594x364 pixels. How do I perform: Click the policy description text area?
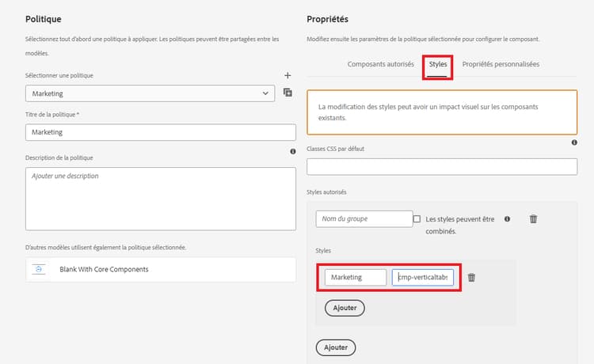[x=161, y=198]
